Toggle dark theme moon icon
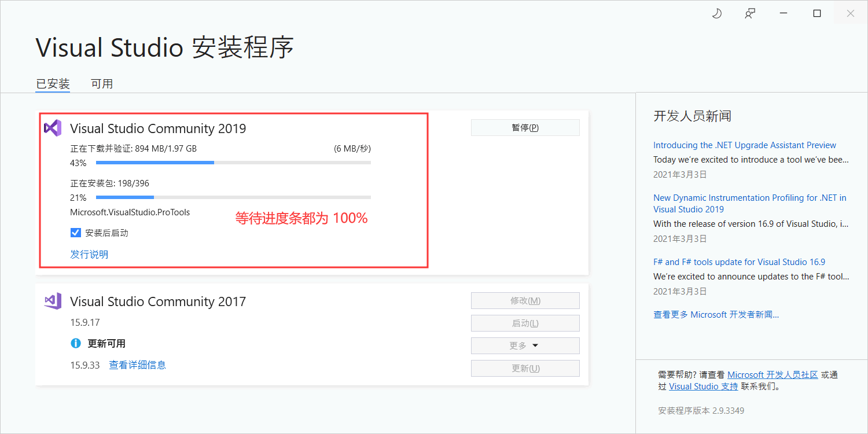 coord(716,14)
